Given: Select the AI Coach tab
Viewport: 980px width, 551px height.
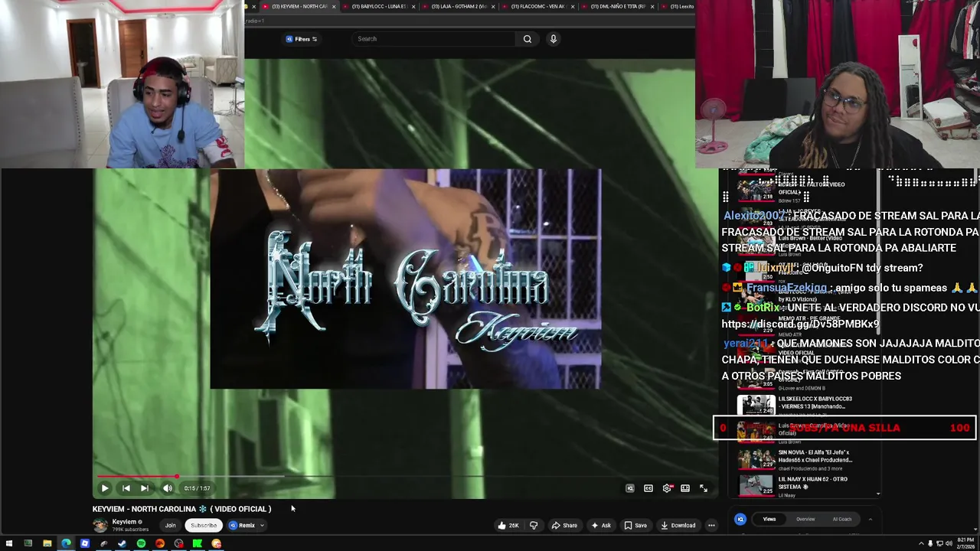Looking at the screenshot, I should tap(841, 519).
